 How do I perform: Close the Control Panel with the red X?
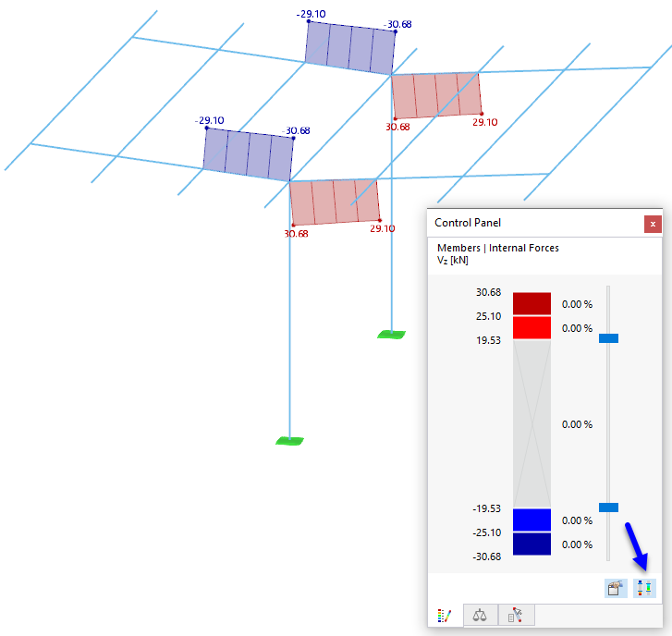[x=653, y=224]
